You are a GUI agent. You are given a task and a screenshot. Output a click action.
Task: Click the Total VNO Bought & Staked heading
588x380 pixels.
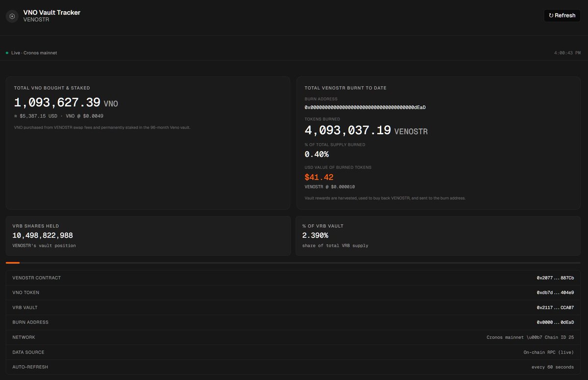52,88
